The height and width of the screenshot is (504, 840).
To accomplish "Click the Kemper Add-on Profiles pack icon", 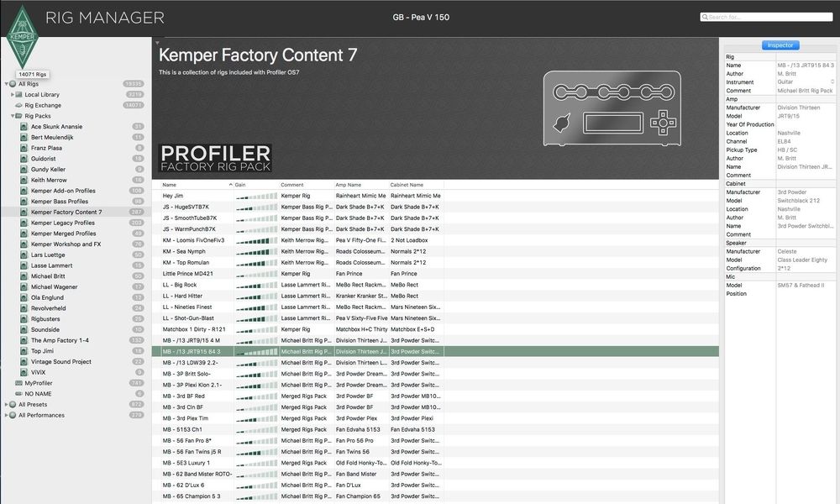I will pyautogui.click(x=24, y=192).
